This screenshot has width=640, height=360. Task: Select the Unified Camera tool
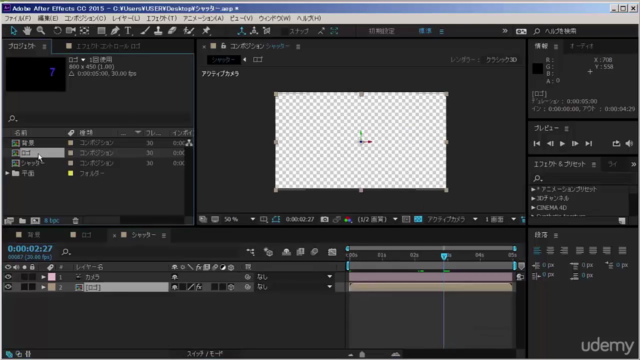71,31
